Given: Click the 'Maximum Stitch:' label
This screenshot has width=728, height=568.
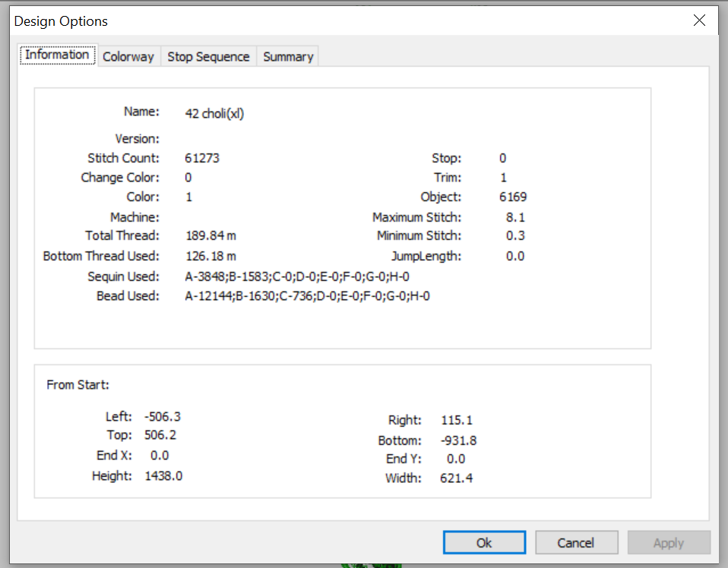Looking at the screenshot, I should [417, 217].
